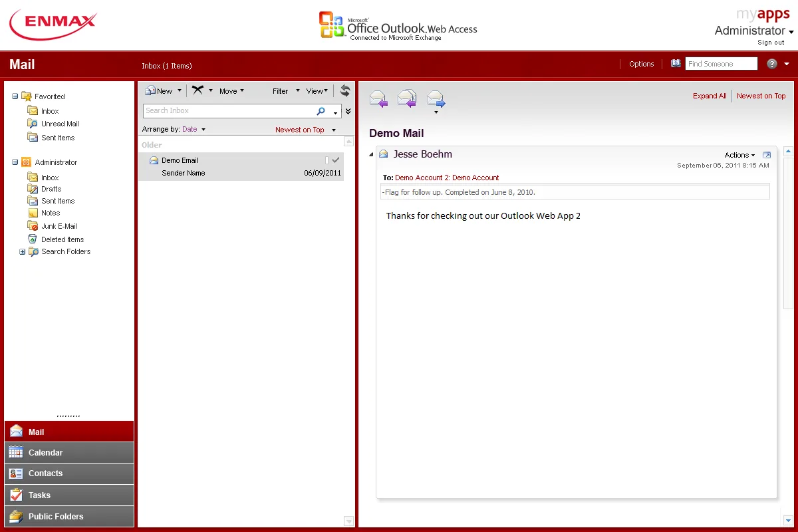Open the Delete options dropdown arrow
The width and height of the screenshot is (798, 532).
pyautogui.click(x=211, y=90)
